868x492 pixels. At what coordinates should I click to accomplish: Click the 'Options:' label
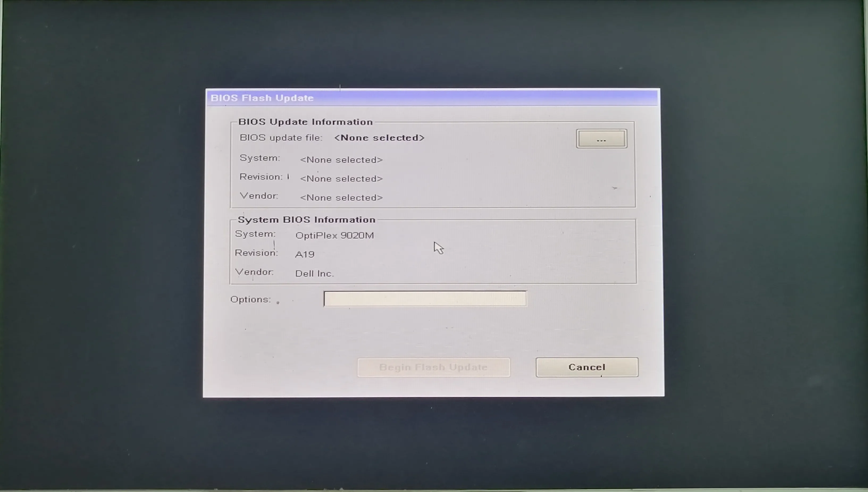[x=250, y=299]
